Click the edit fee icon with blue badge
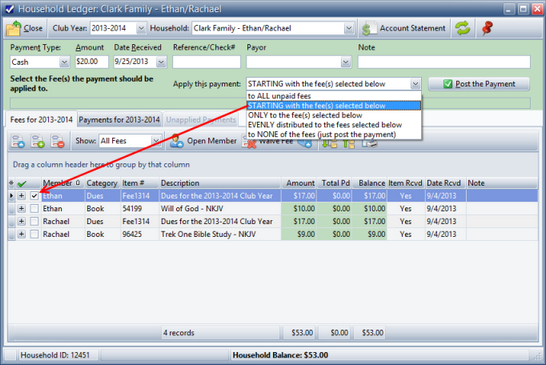This screenshot has height=365, width=546. click(x=18, y=141)
